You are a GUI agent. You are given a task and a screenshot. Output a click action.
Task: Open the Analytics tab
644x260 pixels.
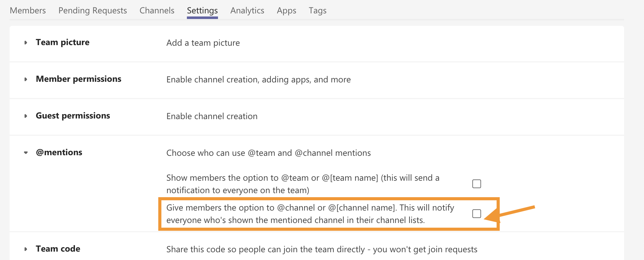247,11
